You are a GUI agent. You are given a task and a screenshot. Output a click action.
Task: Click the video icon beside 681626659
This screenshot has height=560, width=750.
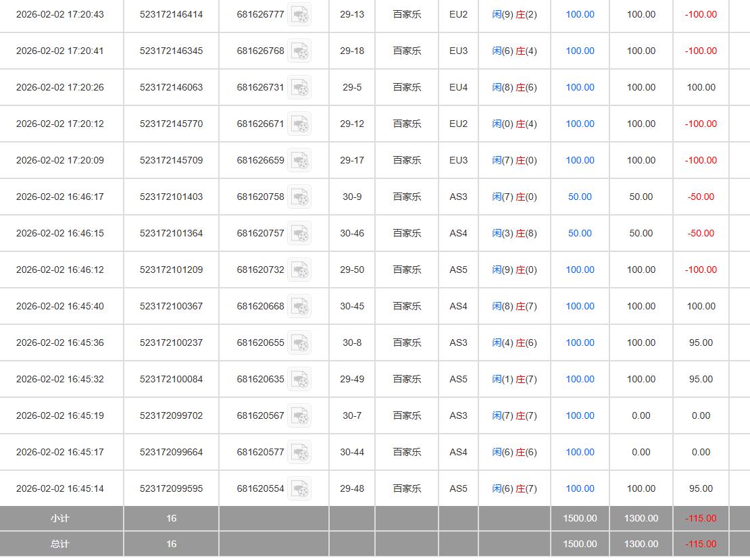299,160
